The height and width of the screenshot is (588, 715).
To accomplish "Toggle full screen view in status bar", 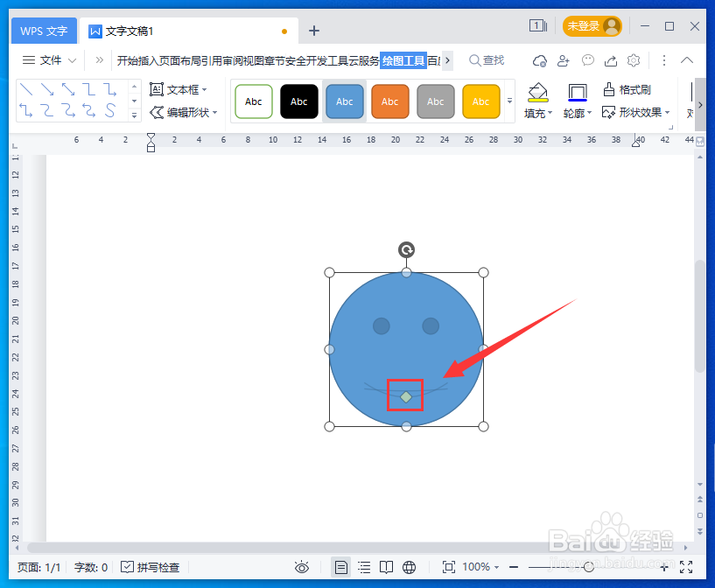I will (686, 567).
